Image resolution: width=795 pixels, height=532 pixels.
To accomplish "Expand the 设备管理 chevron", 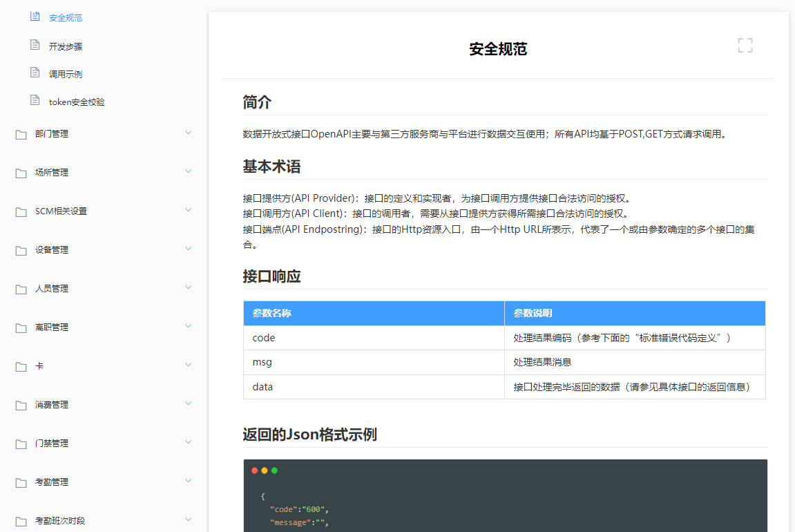I will pyautogui.click(x=188, y=249).
